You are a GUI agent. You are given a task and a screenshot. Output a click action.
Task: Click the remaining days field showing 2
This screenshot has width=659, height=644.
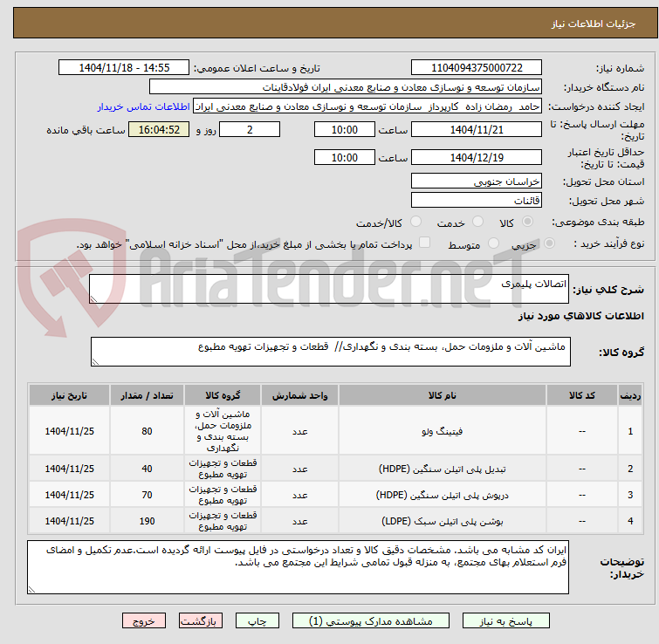click(250, 129)
